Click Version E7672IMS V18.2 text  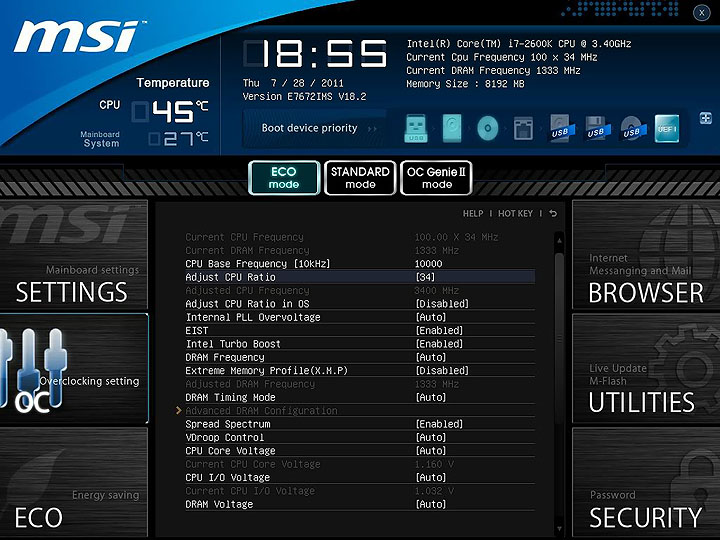coord(304,96)
